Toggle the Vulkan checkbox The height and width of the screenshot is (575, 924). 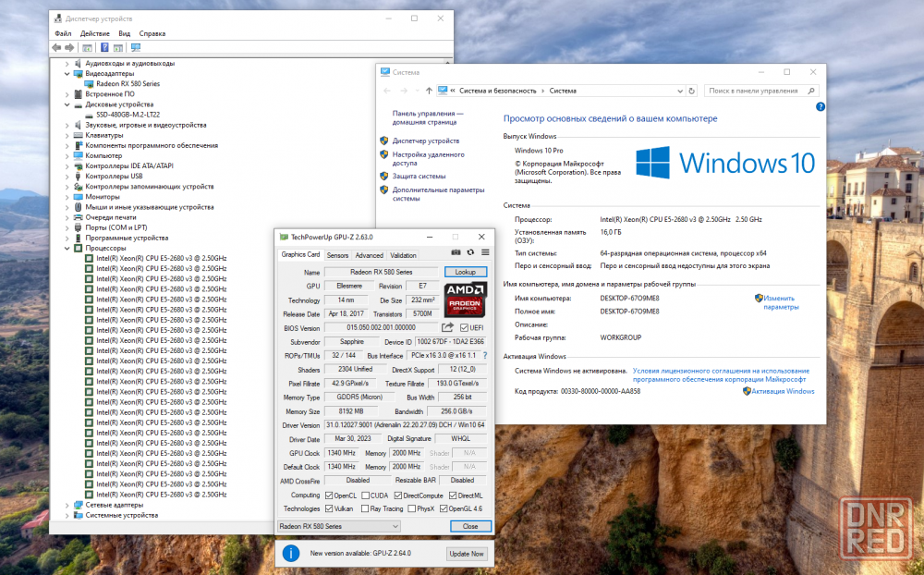tap(329, 508)
